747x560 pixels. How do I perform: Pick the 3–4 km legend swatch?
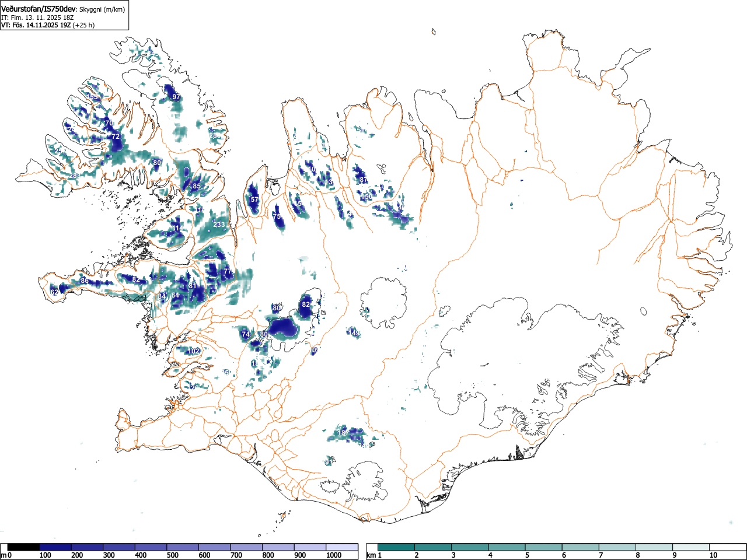(470, 547)
